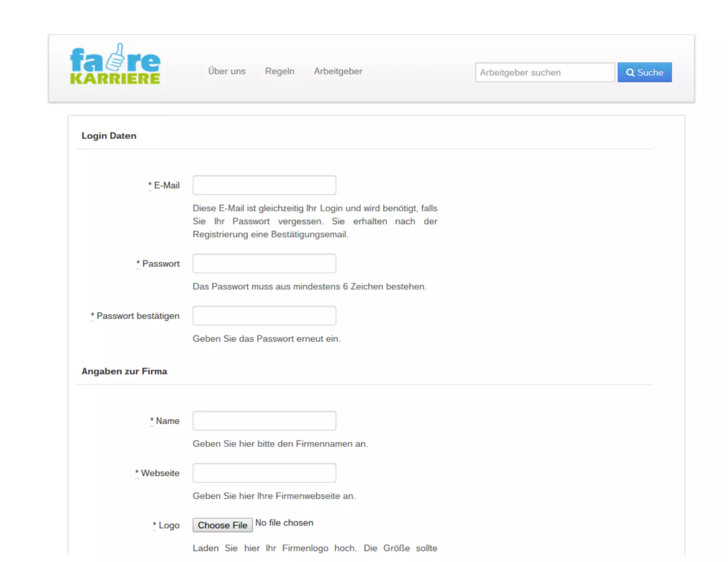Click hint 'Das Passwort muss aus mindestens 6 Zeichen bestehen.'
The height and width of the screenshot is (562, 728).
click(310, 287)
